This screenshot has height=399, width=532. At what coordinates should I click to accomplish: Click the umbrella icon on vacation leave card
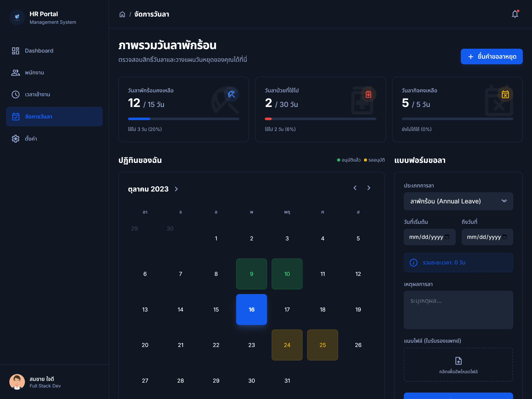(x=231, y=94)
